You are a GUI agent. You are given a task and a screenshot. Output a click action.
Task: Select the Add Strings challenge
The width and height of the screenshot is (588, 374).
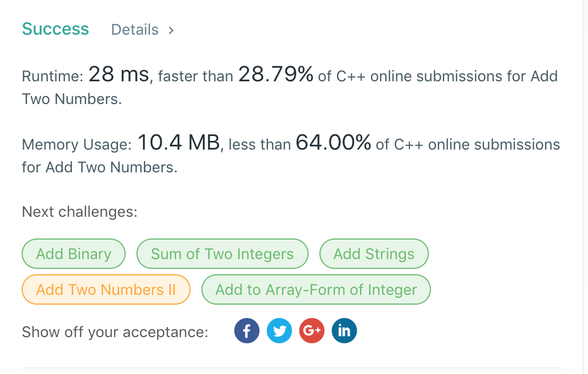point(374,254)
